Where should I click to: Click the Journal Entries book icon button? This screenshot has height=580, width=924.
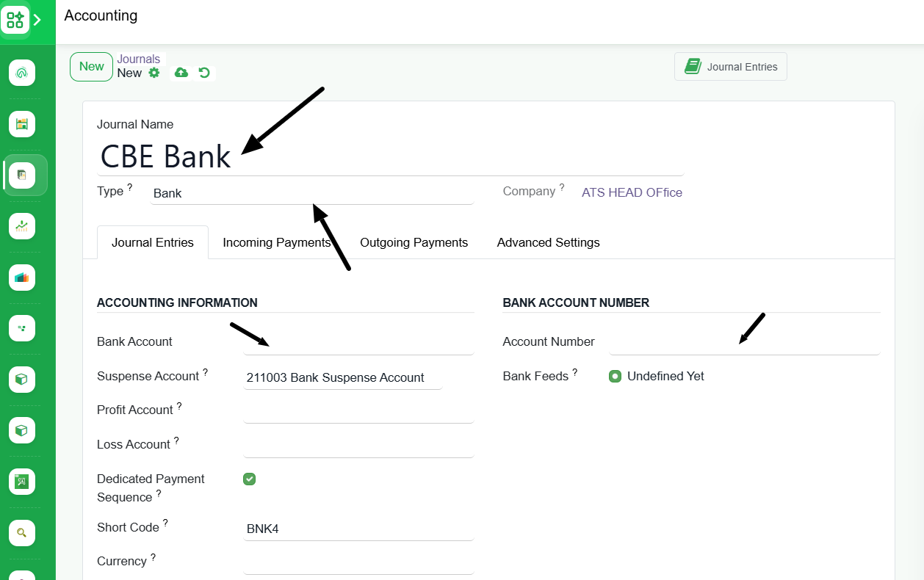click(731, 67)
